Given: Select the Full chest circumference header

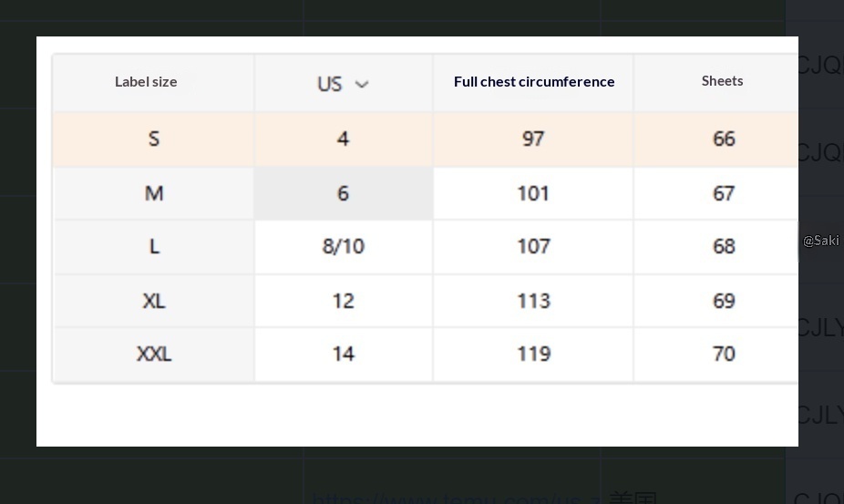Looking at the screenshot, I should coord(534,82).
